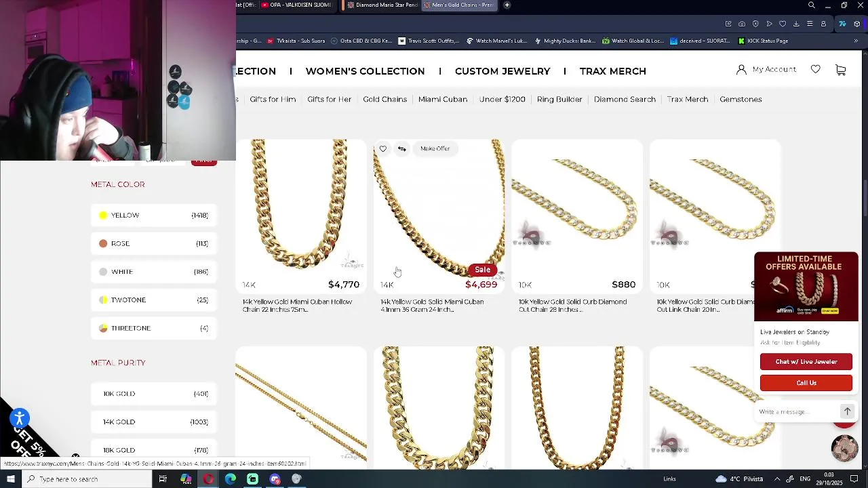Open the Gemstones link

(741, 100)
